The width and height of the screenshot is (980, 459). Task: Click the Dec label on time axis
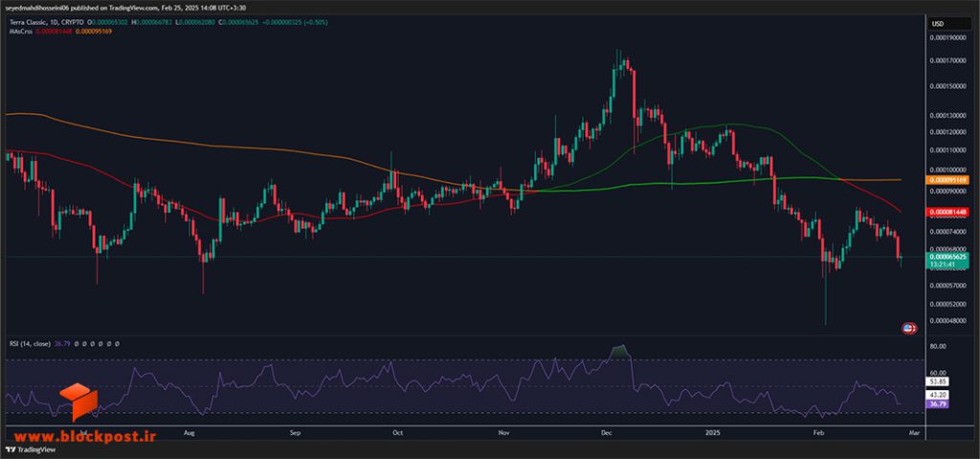point(605,432)
